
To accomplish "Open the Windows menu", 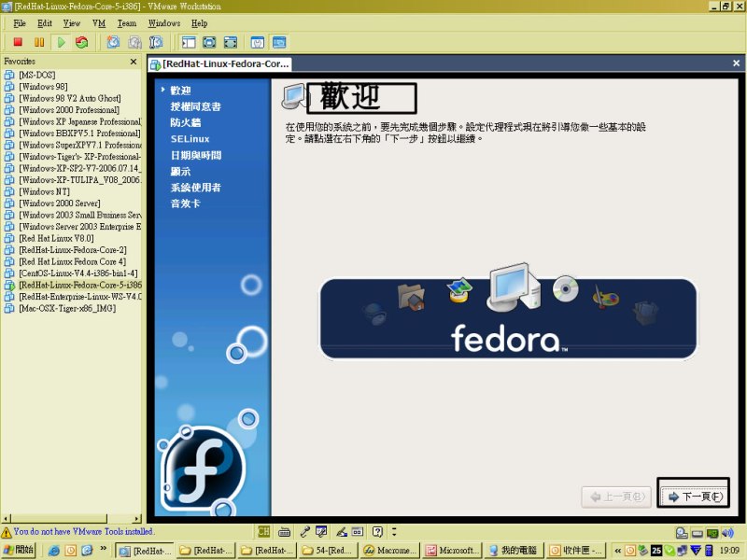I will pyautogui.click(x=164, y=23).
